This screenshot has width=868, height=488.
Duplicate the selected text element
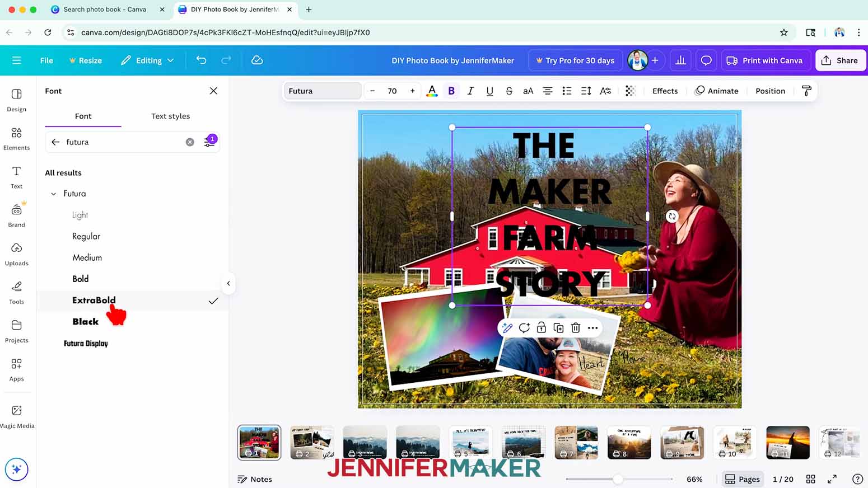tap(558, 328)
